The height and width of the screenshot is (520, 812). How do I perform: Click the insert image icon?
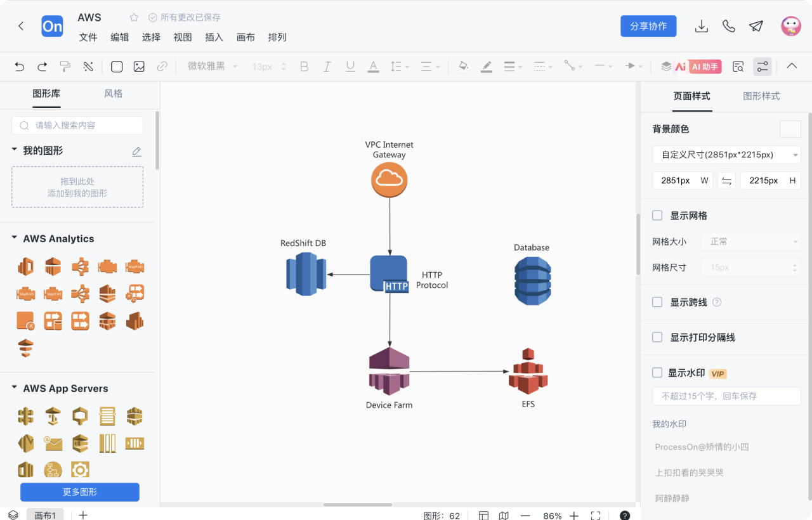(139, 67)
